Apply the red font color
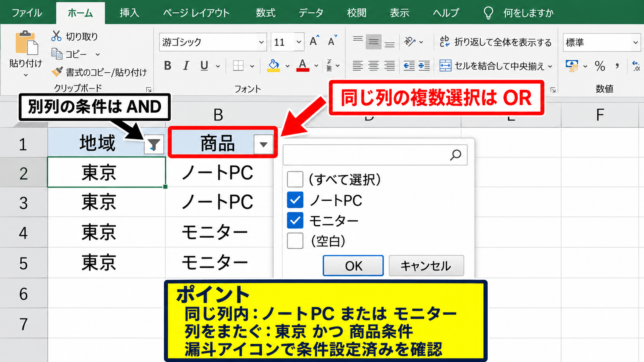This screenshot has height=362, width=644. [303, 66]
